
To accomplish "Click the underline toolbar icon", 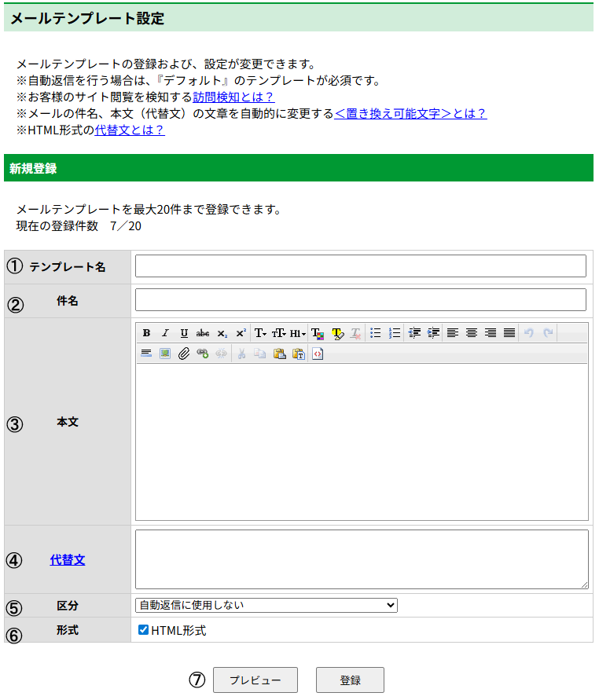I will click(x=184, y=333).
